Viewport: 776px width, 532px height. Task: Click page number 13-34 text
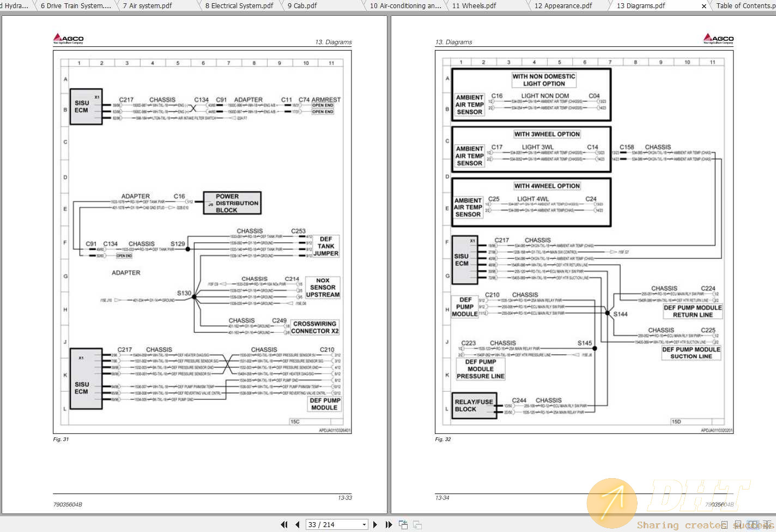coord(442,498)
